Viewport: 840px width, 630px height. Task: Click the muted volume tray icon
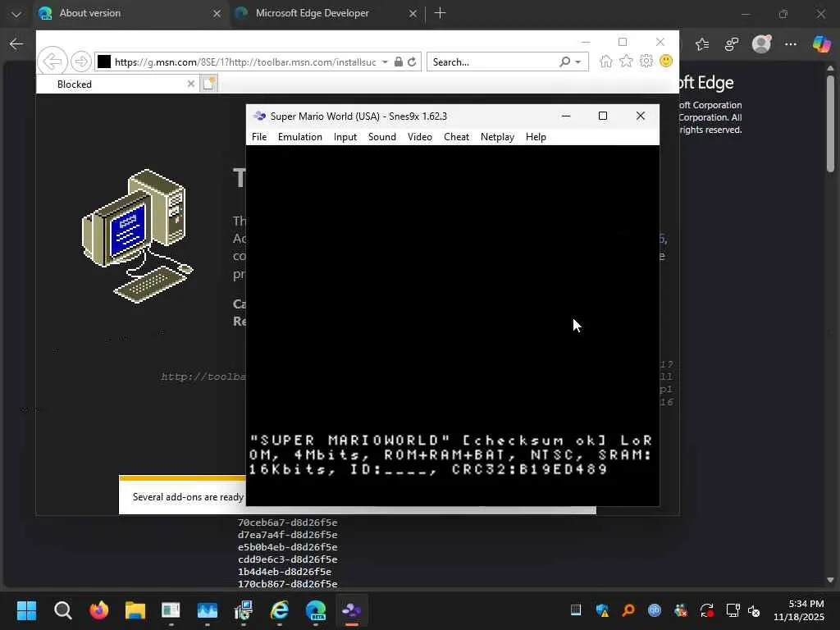point(754,610)
